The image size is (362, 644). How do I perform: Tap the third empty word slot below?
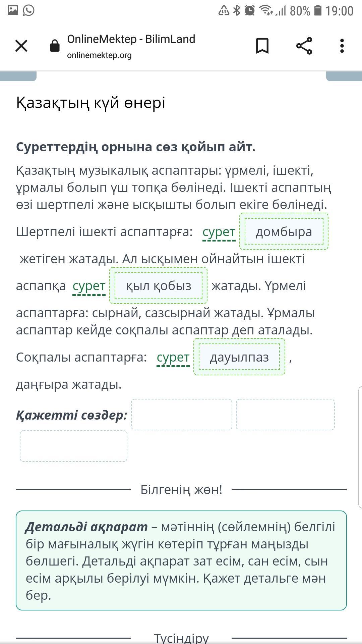point(73,446)
